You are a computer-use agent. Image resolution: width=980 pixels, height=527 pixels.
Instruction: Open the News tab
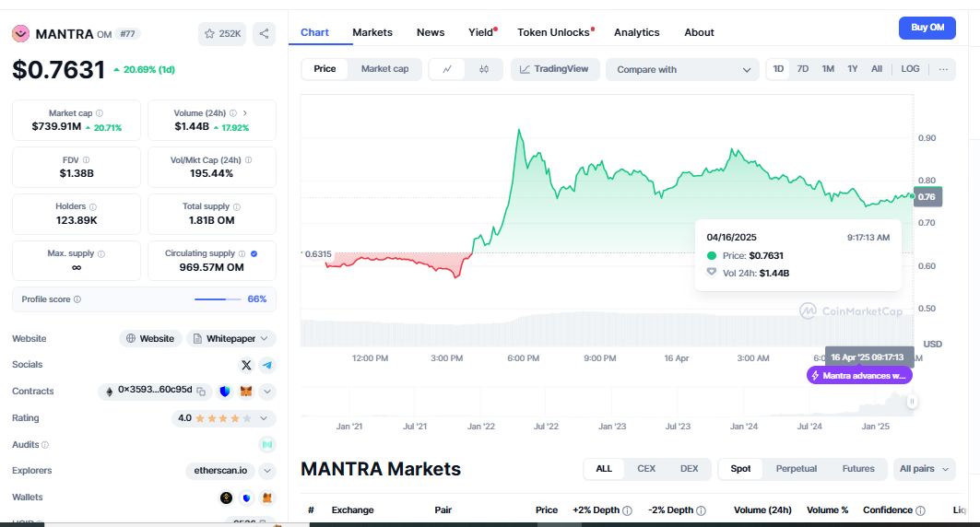click(x=431, y=32)
